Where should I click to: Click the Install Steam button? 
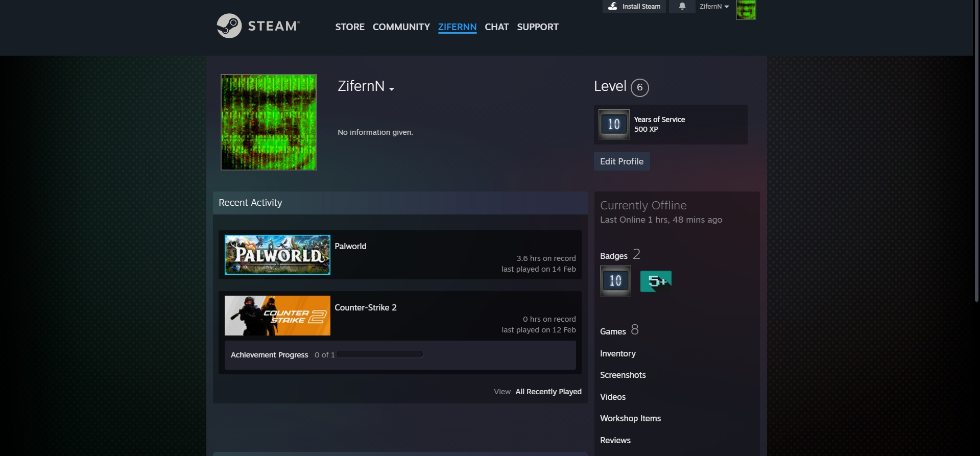[x=634, y=6]
